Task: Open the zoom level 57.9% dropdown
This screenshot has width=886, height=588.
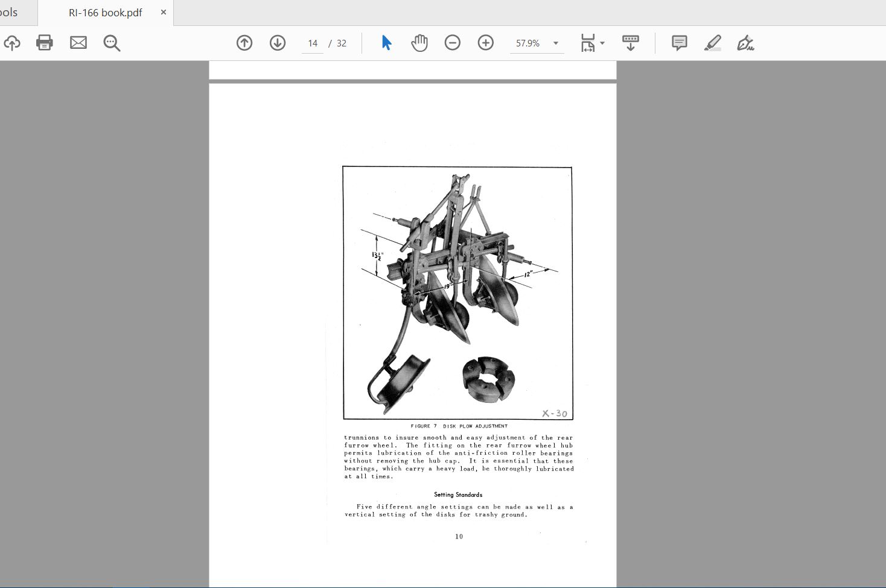Action: point(555,43)
